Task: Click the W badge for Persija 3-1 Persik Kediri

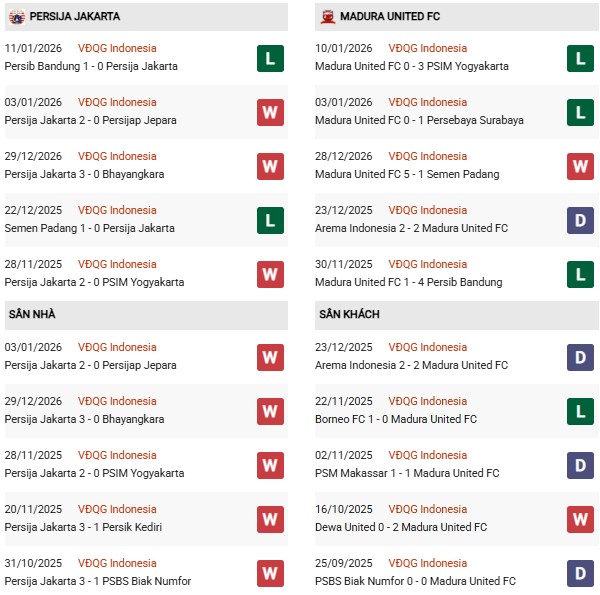Action: click(270, 519)
